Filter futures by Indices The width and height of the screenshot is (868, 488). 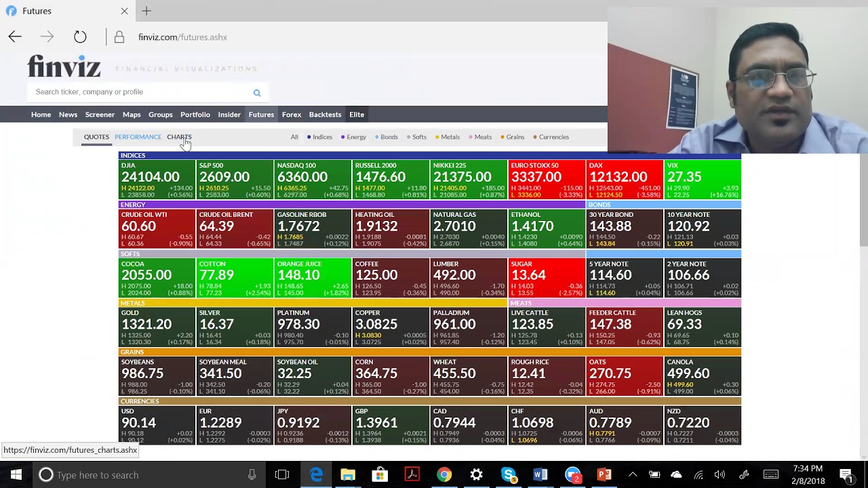point(319,137)
